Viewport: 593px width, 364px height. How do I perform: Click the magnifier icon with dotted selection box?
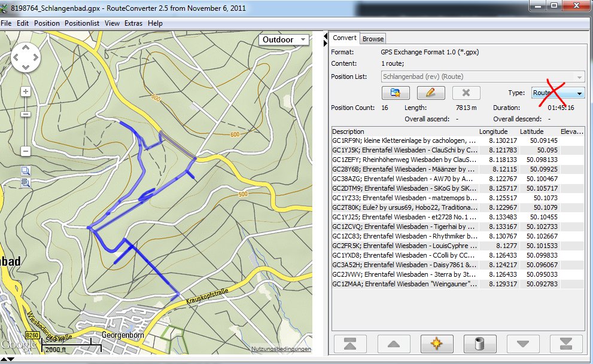click(x=25, y=171)
